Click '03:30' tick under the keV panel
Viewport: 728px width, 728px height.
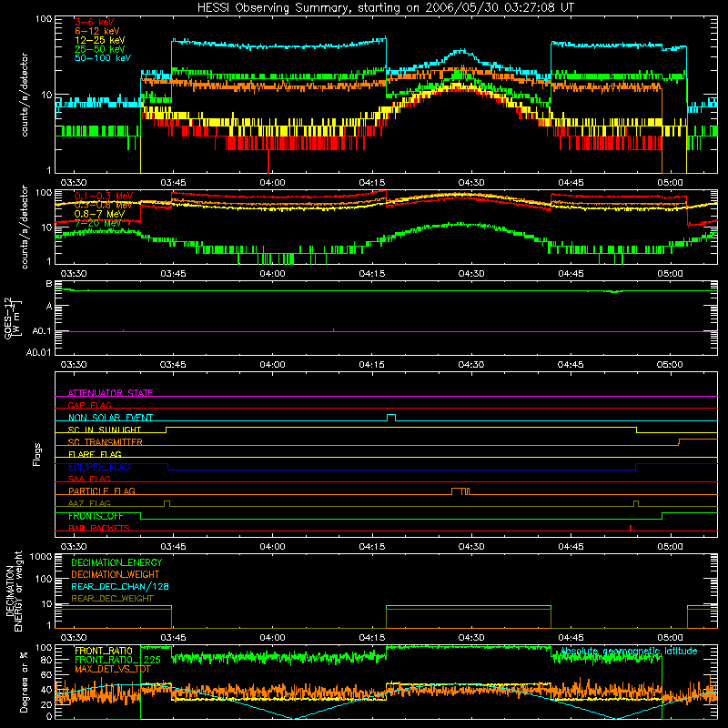tap(74, 183)
